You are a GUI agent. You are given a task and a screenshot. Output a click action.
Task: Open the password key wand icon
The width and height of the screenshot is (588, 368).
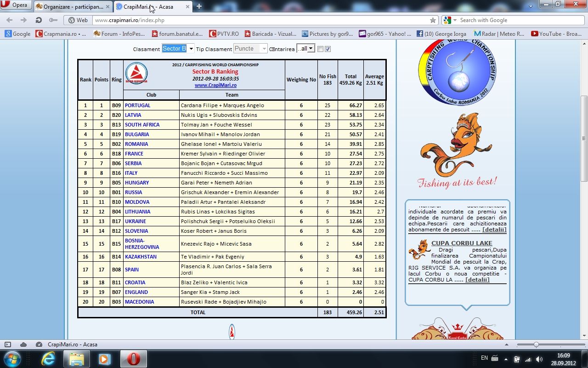pyautogui.click(x=53, y=20)
